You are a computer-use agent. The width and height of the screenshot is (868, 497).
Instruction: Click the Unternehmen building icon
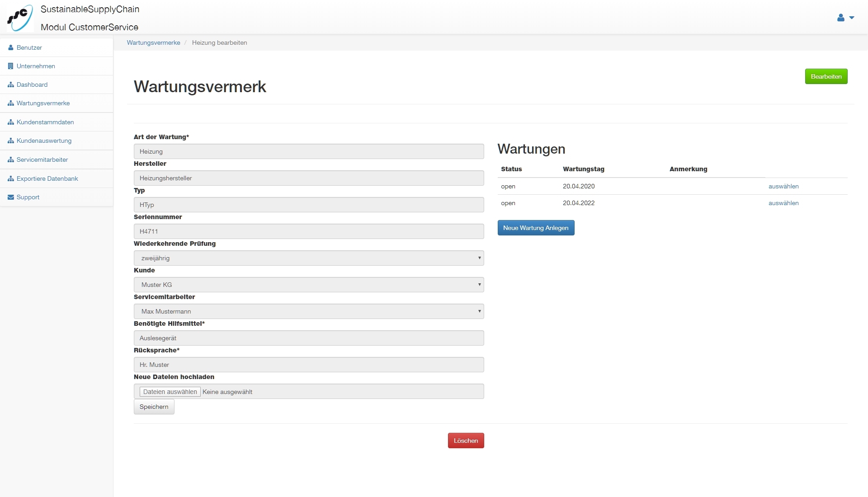pos(11,66)
